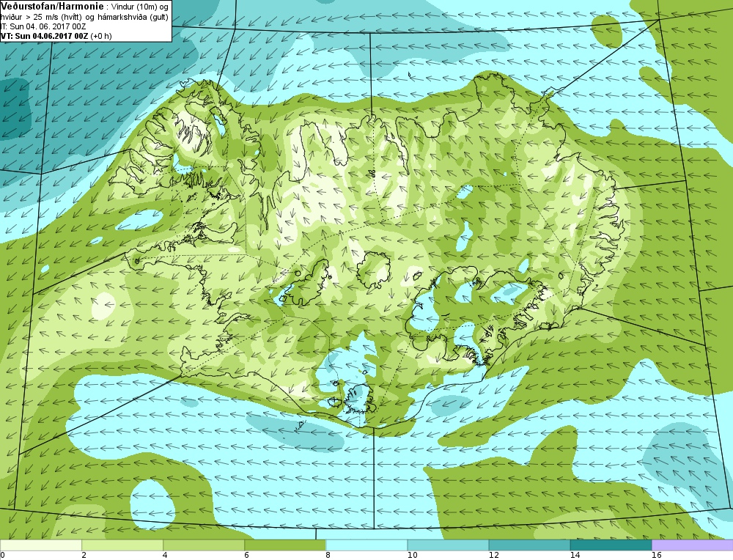Click the legend label "16"

point(657,556)
